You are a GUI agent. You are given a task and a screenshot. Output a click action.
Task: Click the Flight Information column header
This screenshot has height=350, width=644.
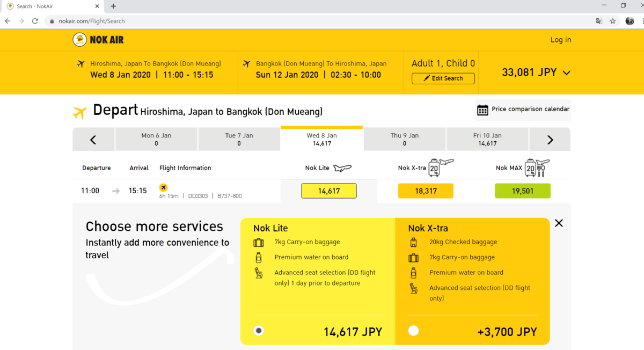click(185, 168)
